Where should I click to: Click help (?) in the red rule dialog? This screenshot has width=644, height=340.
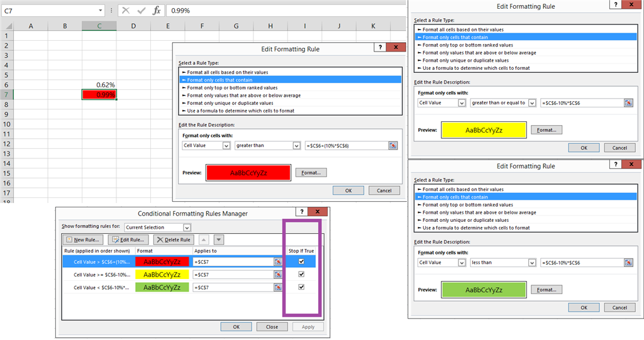(380, 47)
